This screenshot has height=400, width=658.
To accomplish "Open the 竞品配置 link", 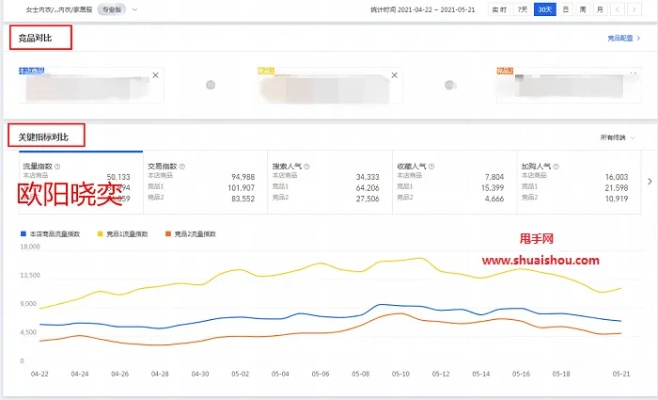I will tap(624, 39).
